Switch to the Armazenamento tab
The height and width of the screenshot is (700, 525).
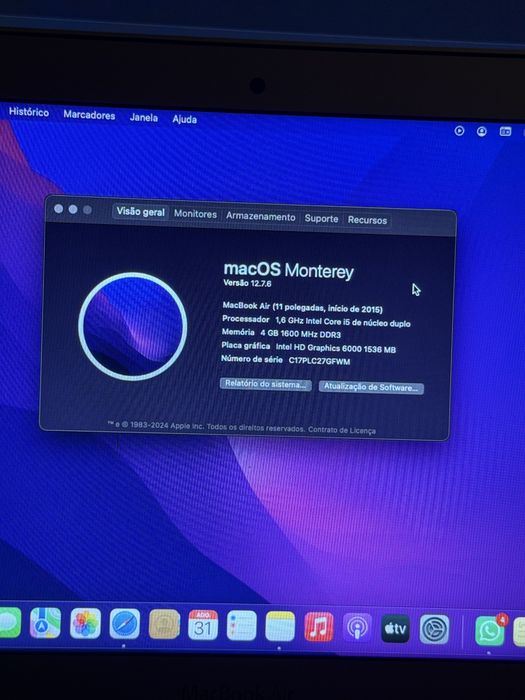[x=261, y=217]
